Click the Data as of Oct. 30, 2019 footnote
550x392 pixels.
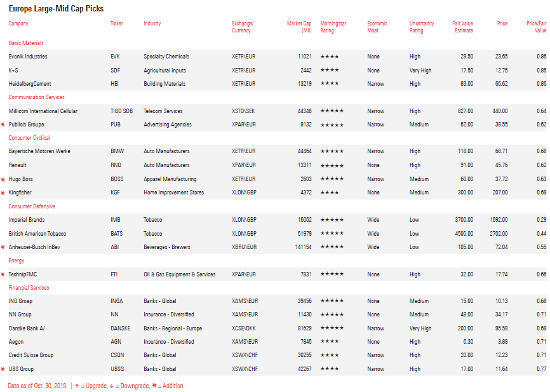coord(38,386)
